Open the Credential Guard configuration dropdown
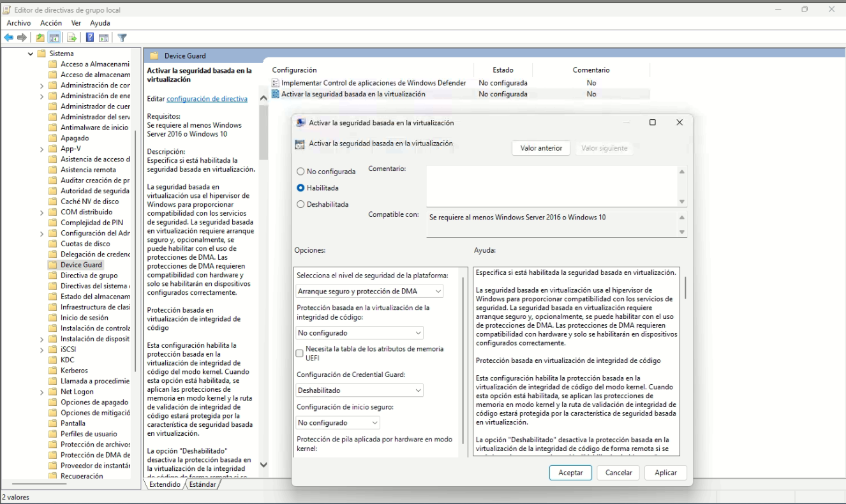 (x=359, y=390)
